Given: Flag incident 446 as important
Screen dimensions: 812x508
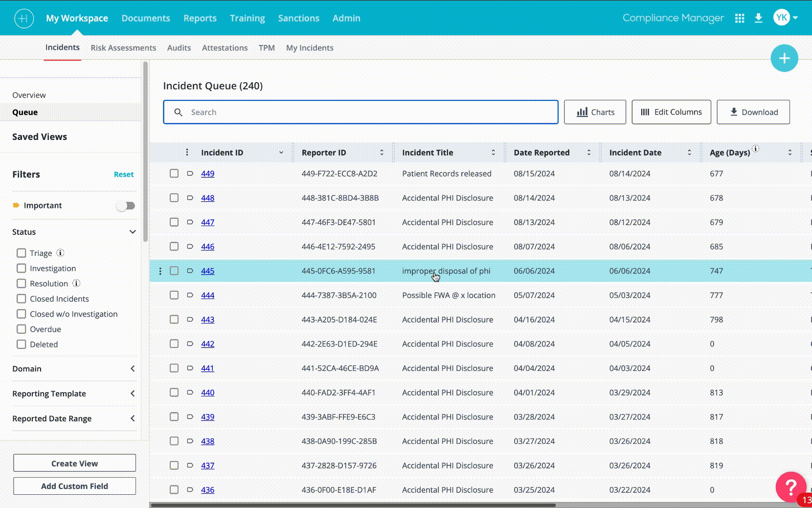Looking at the screenshot, I should [x=190, y=246].
